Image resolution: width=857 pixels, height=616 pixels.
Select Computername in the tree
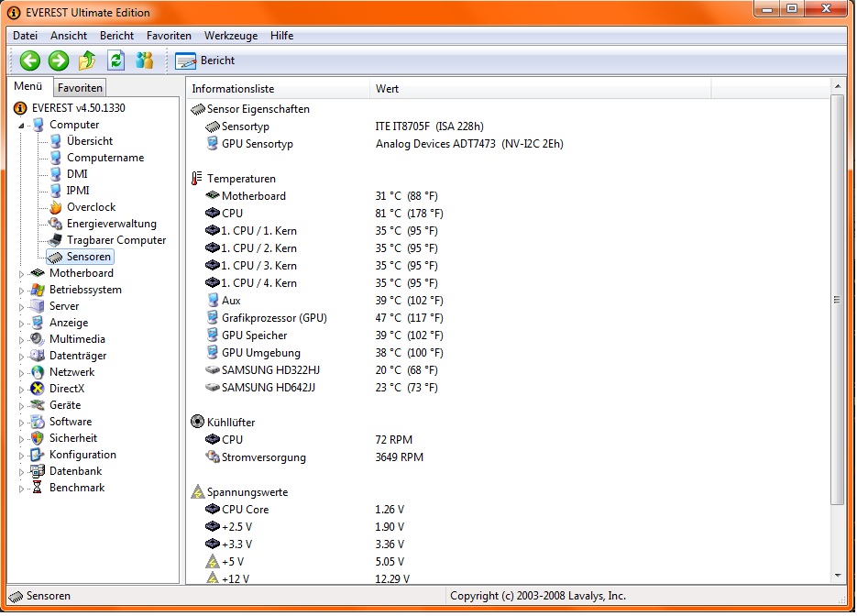[105, 158]
